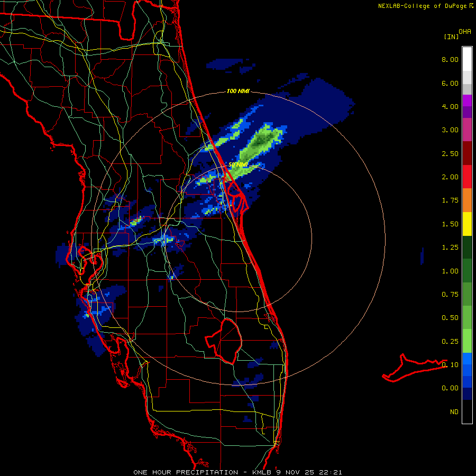Select the orange swatch beside 1.75
This screenshot has height=476, width=476.
coord(467,200)
